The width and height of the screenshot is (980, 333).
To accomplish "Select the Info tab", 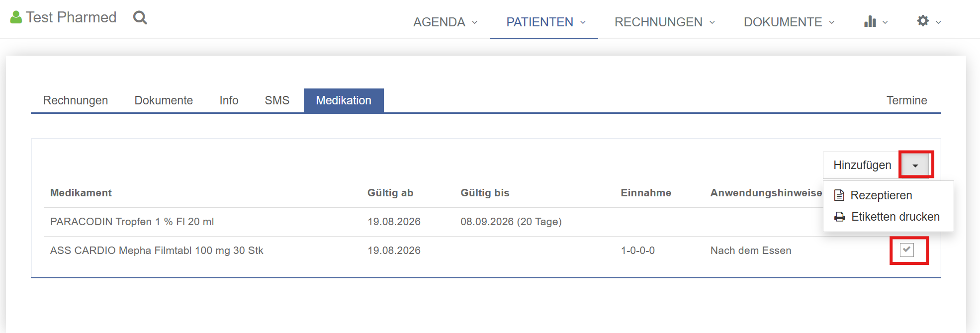I will [229, 100].
